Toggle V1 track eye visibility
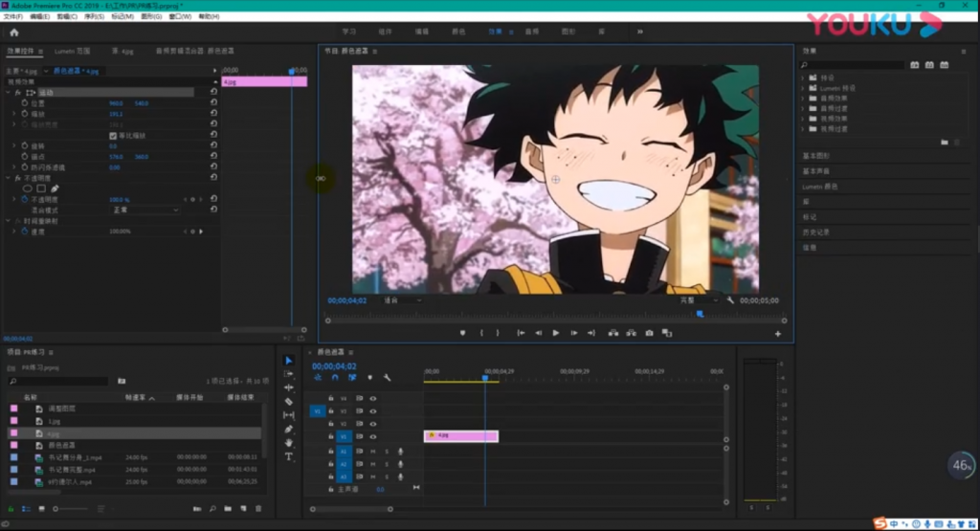 point(373,436)
